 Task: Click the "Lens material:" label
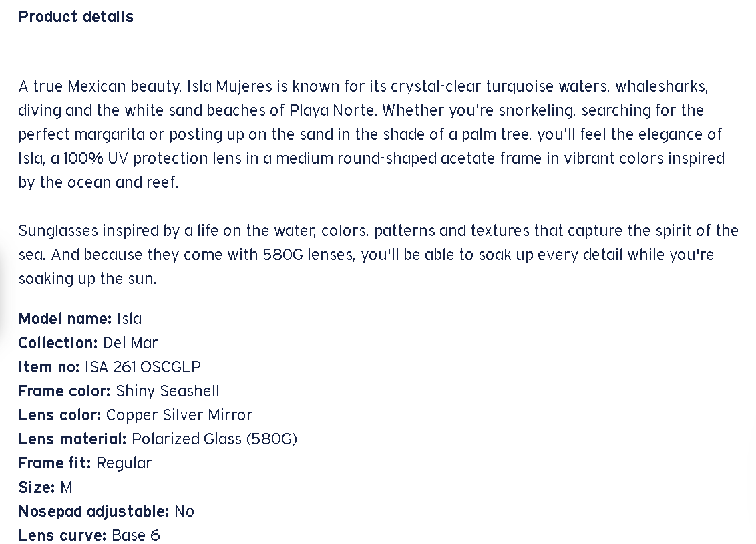point(72,439)
